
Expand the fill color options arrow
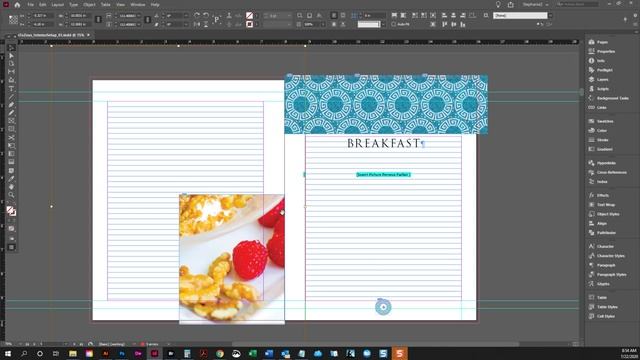coord(256,16)
